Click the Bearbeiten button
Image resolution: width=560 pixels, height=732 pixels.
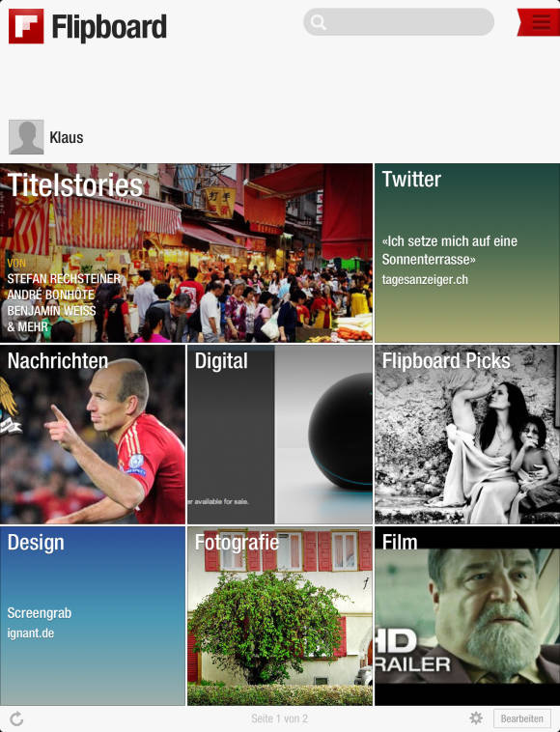[x=521, y=718]
